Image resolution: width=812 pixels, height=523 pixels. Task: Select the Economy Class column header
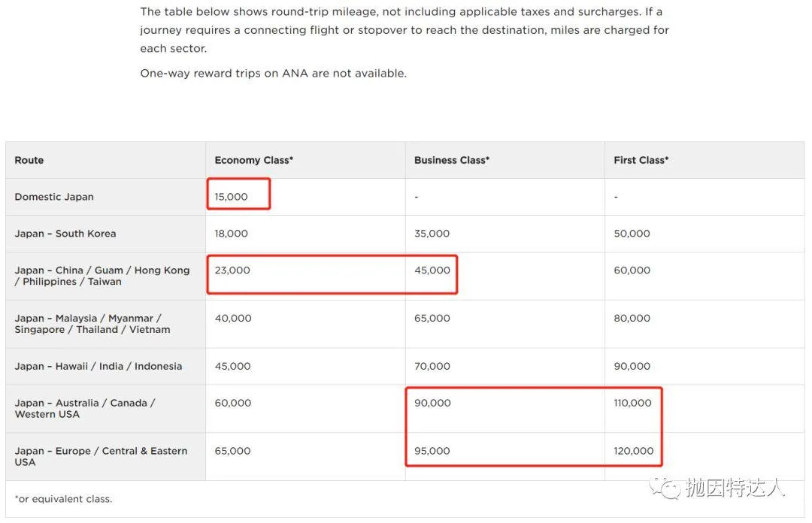(x=253, y=160)
